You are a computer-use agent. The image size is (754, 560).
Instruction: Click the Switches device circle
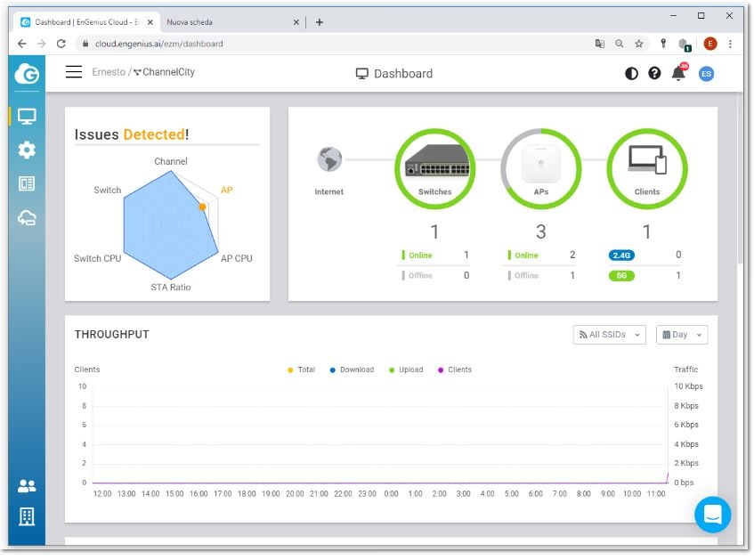(434, 167)
